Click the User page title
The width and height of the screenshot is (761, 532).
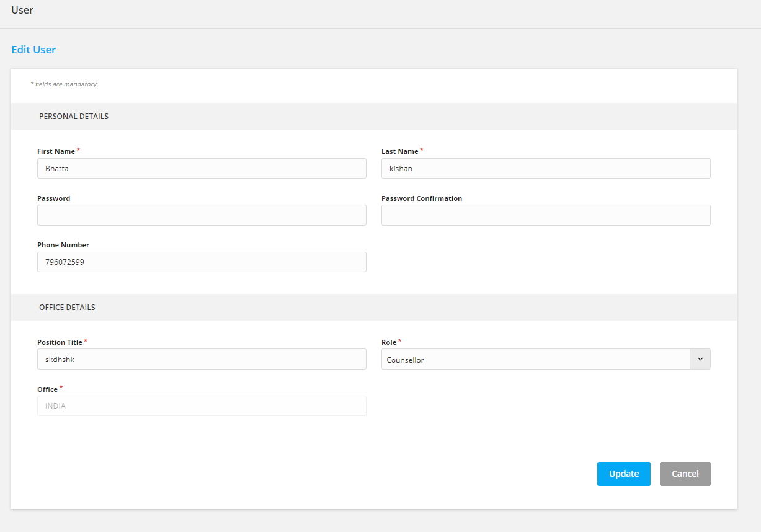click(x=22, y=10)
